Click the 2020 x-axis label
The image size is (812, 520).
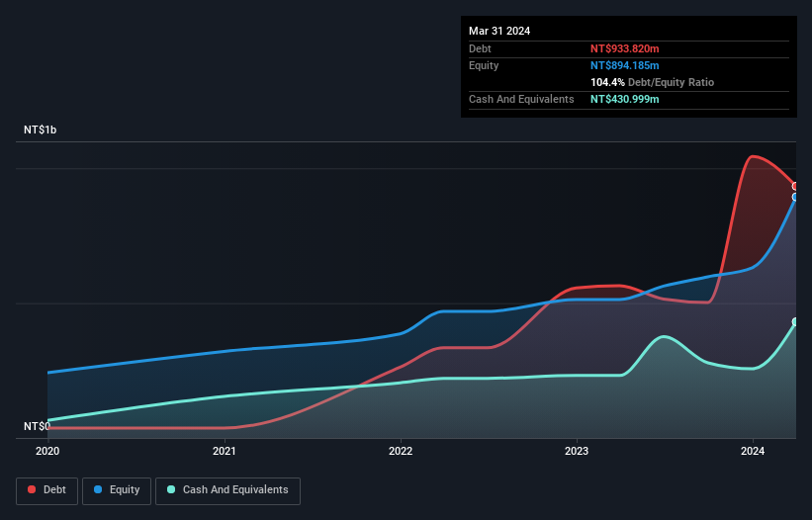[47, 451]
